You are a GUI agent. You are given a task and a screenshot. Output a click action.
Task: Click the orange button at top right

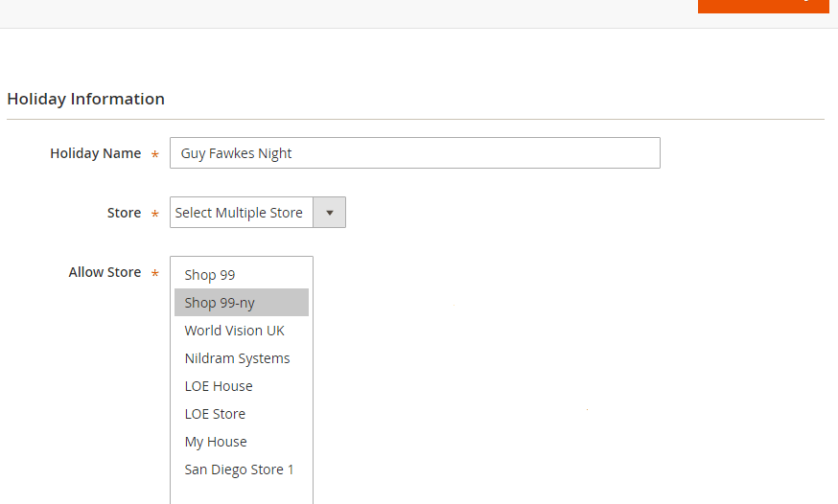point(762,6)
